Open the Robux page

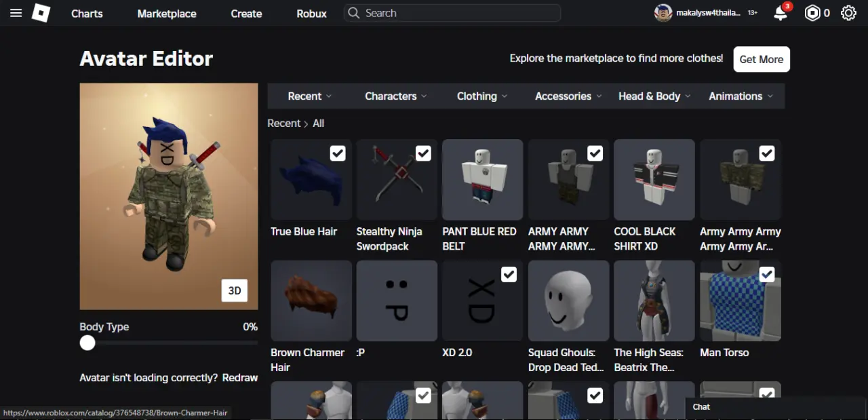(x=311, y=14)
